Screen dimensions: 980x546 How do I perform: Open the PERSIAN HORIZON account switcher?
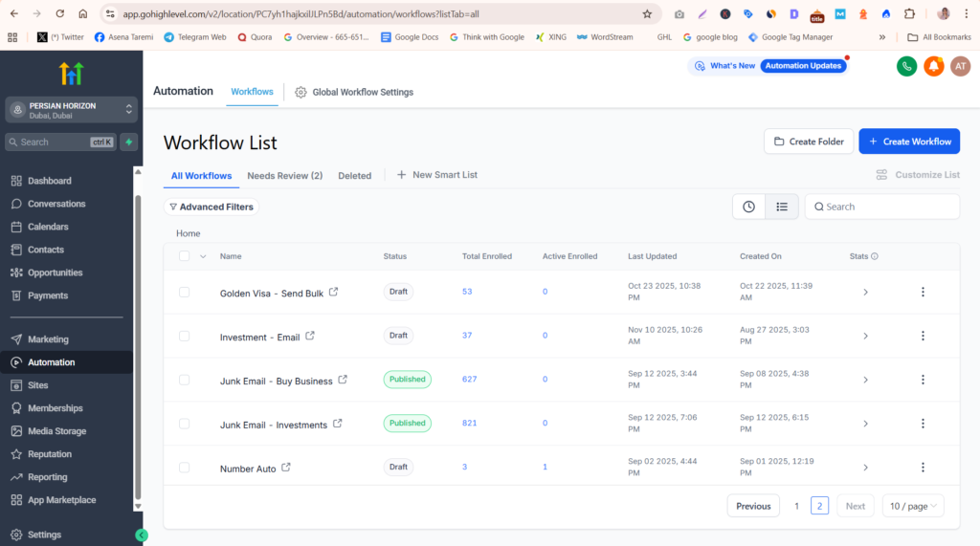pos(71,110)
